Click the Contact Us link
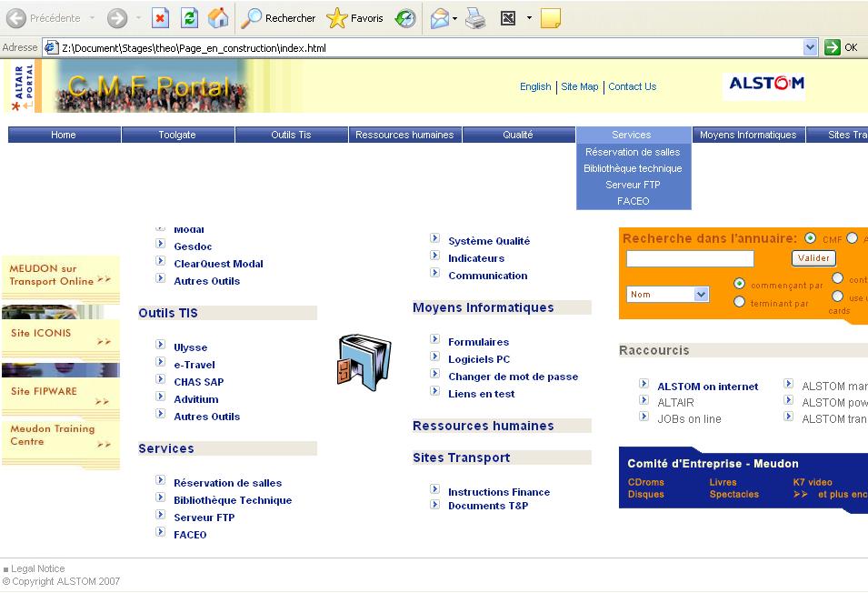 pos(633,86)
